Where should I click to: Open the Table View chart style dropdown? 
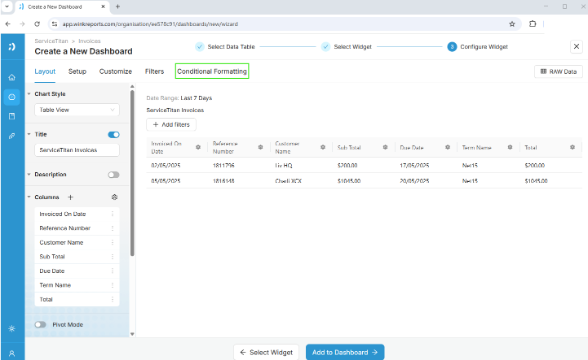pos(77,110)
